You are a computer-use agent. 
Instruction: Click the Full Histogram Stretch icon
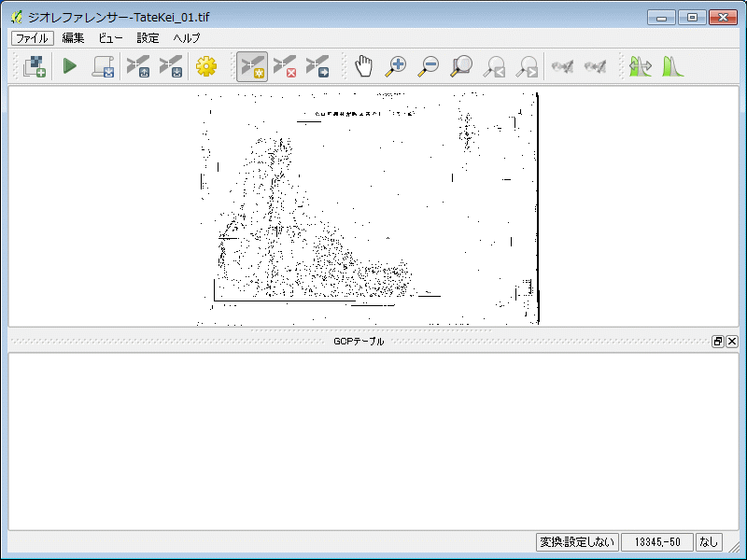[x=672, y=66]
